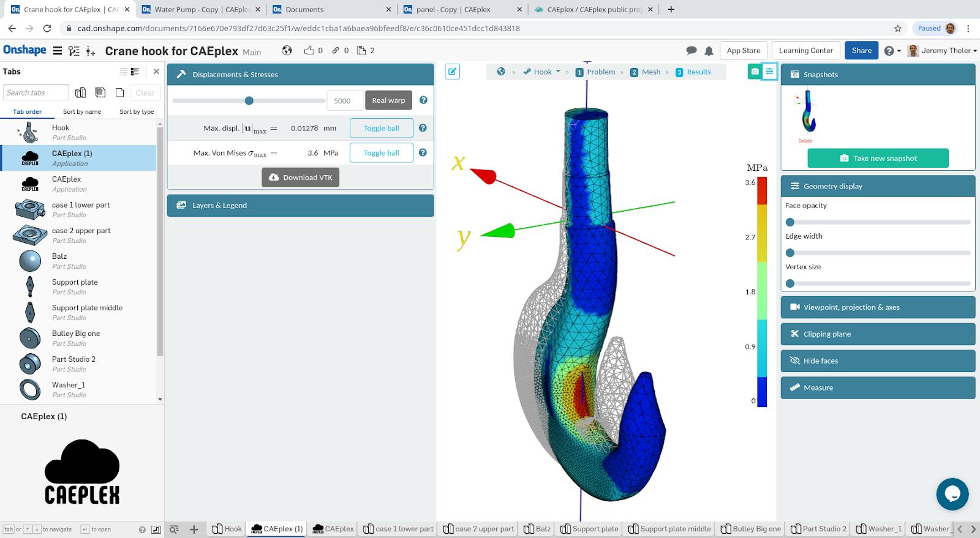Viewport: 980px width, 538px height.
Task: Click Take new snapshot button
Action: (x=878, y=158)
